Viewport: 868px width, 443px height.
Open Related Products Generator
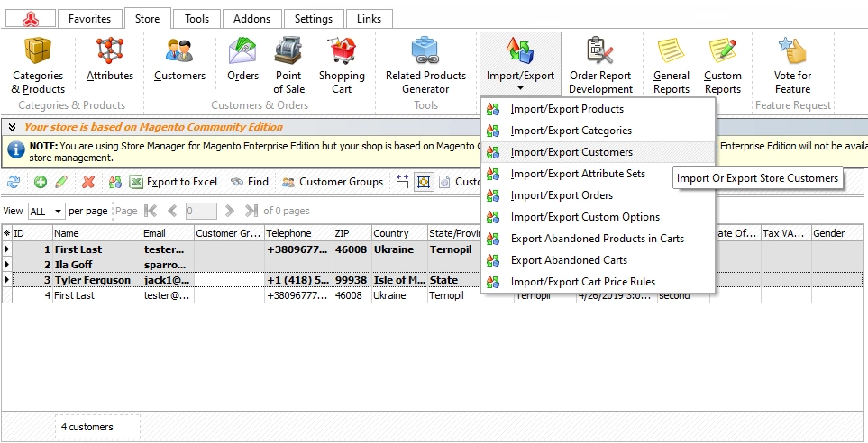pyautogui.click(x=425, y=65)
